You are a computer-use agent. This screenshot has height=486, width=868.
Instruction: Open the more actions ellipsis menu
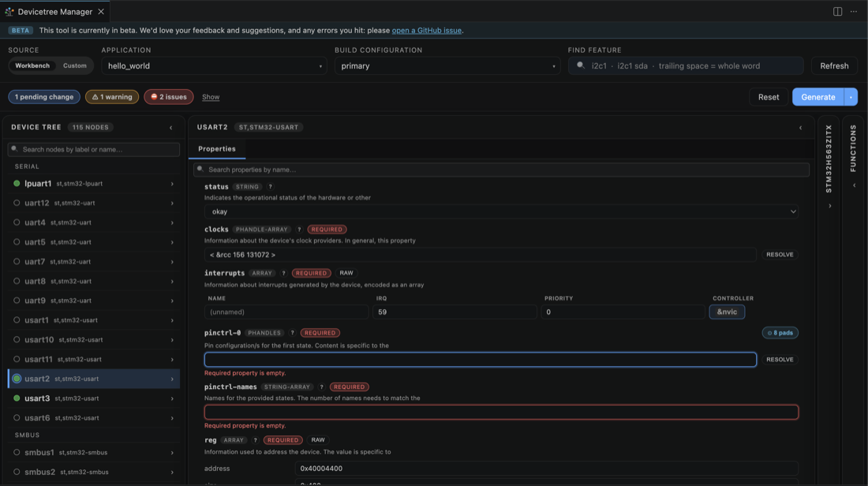[x=854, y=12]
